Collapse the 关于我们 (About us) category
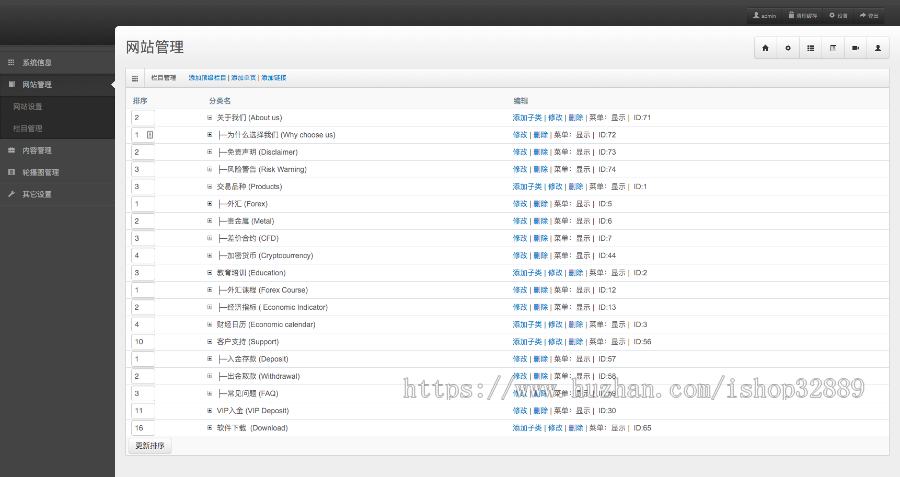 click(x=210, y=118)
